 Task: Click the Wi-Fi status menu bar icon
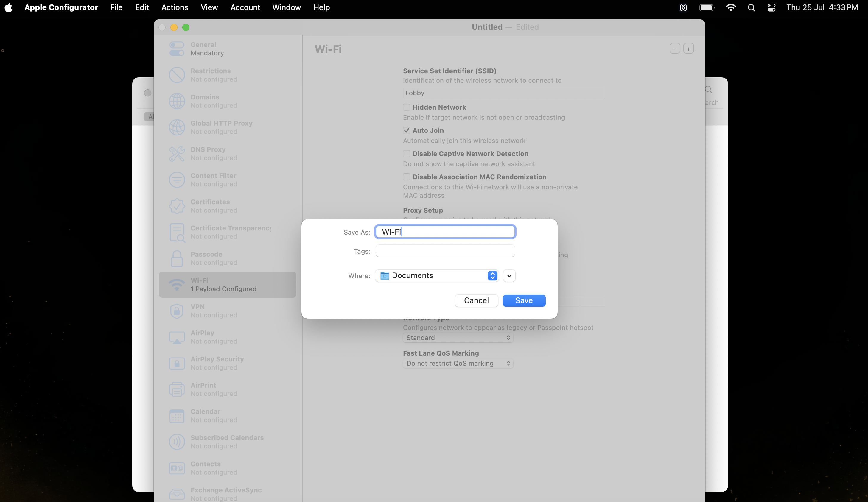point(731,7)
